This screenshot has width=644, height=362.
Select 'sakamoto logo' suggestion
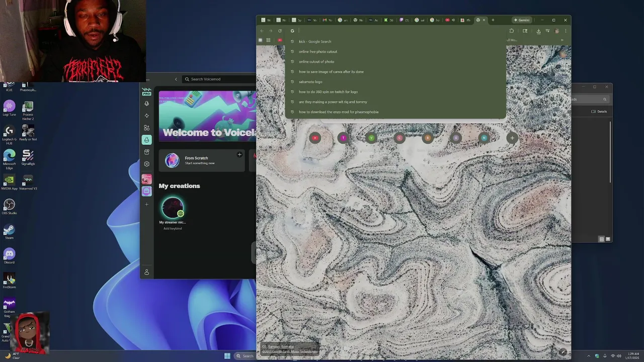395,81
